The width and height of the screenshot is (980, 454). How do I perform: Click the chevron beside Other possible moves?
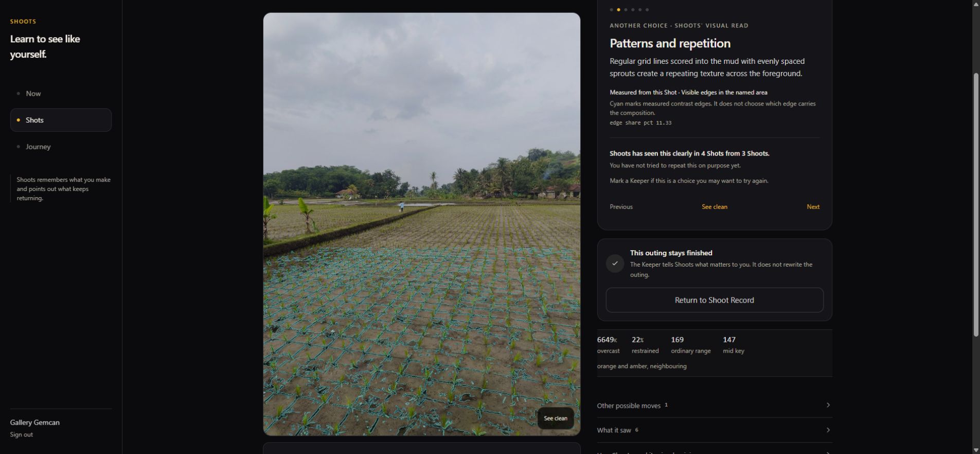tap(828, 405)
